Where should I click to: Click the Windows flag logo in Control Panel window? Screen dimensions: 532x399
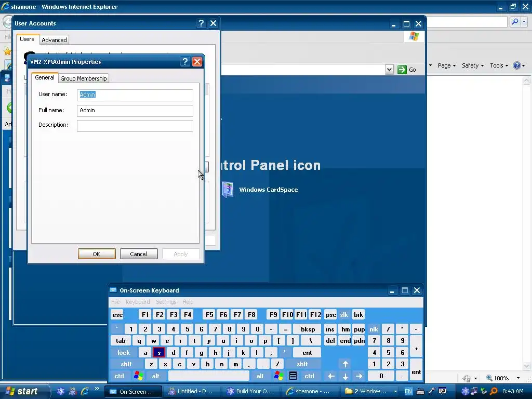point(414,36)
